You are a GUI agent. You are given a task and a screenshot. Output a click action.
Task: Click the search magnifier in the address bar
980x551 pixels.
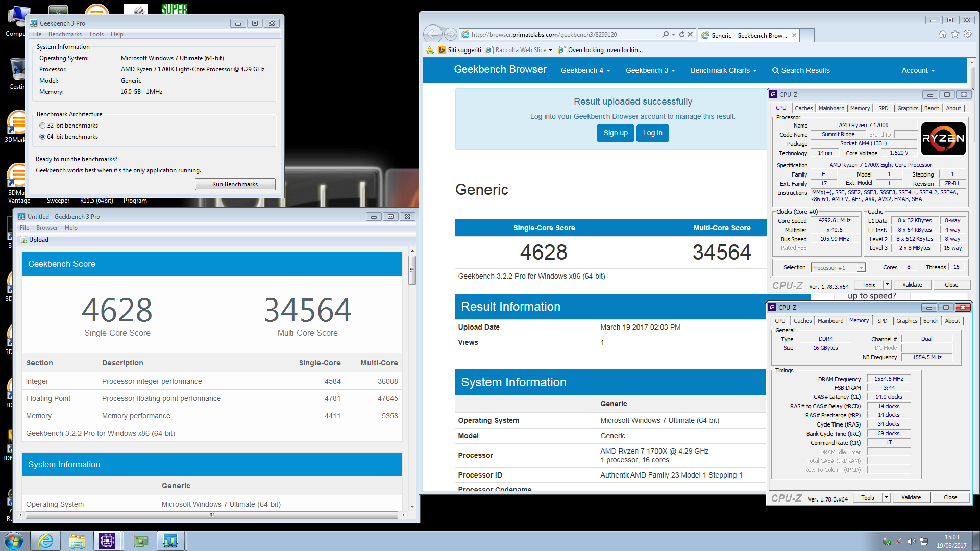[665, 34]
